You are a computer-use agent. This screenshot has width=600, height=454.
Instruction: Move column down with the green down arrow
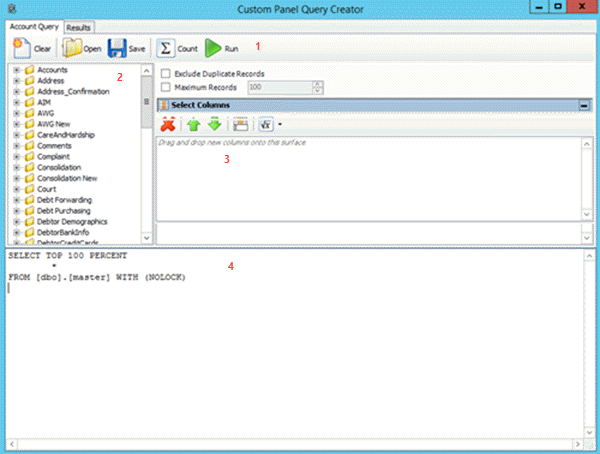[213, 124]
